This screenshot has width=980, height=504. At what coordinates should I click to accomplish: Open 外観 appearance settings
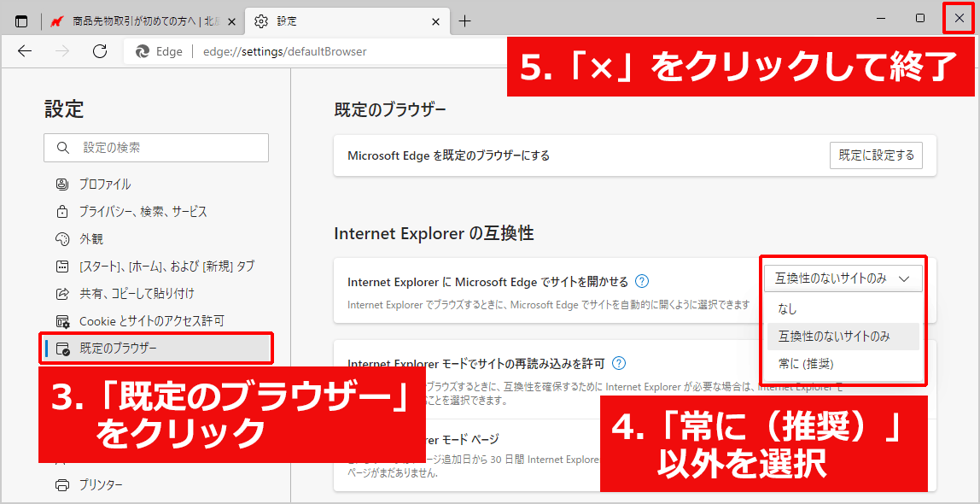pyautogui.click(x=91, y=239)
